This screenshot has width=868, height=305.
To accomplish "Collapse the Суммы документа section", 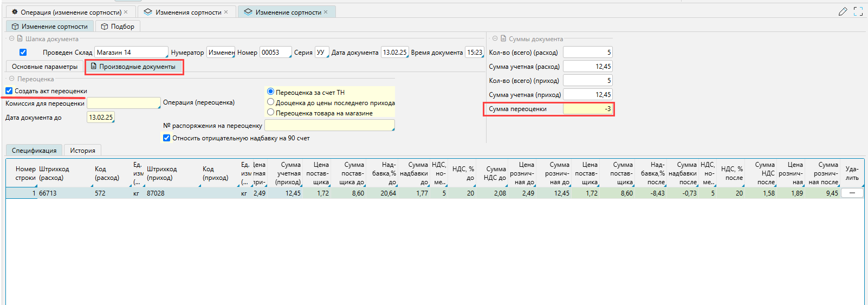I will (495, 38).
